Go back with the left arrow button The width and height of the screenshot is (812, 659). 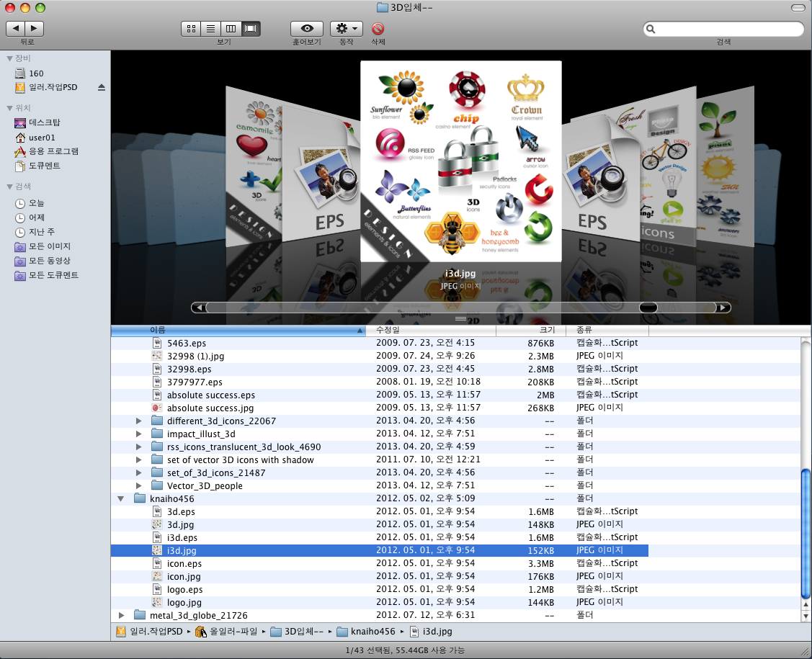[15, 29]
